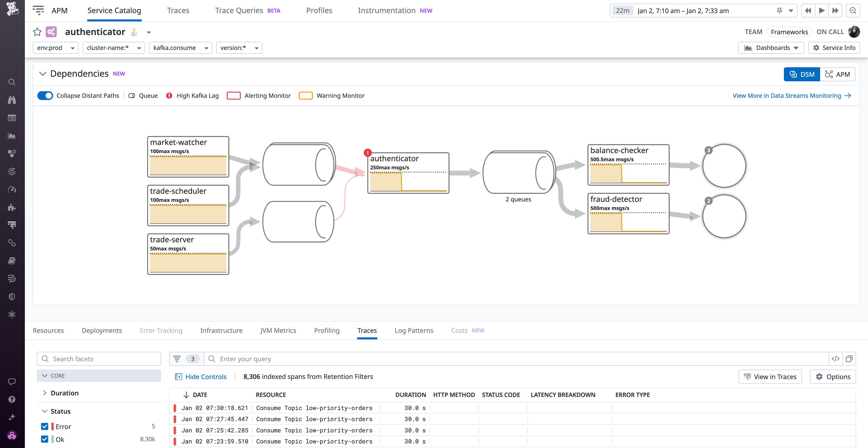
Task: Open the query code editor via </> icon
Action: tap(836, 359)
